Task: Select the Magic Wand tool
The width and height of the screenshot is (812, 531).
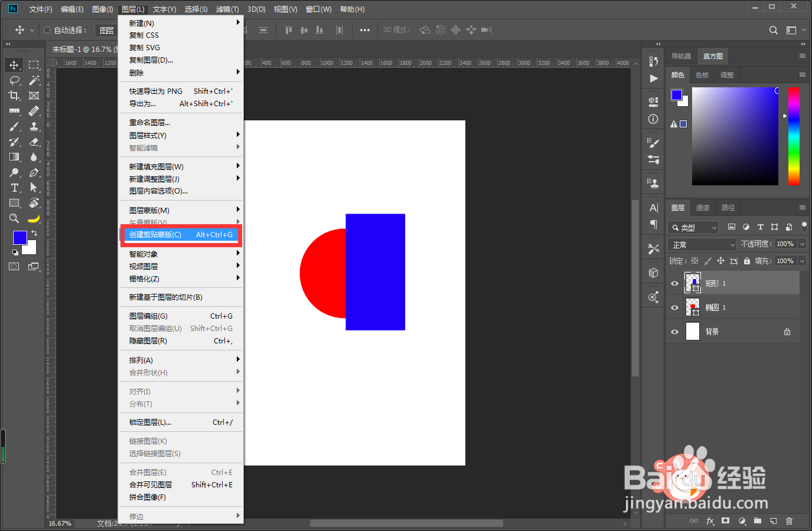Action: pos(34,80)
